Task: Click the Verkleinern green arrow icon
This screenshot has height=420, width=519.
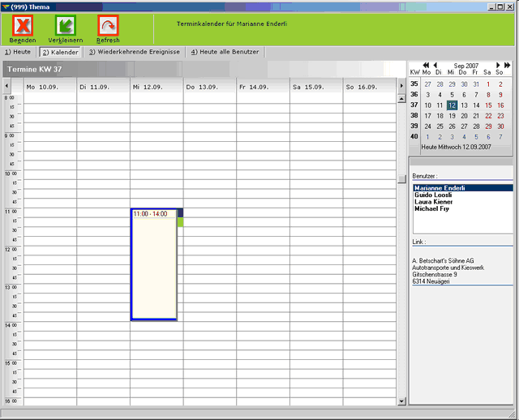Action: pos(65,25)
